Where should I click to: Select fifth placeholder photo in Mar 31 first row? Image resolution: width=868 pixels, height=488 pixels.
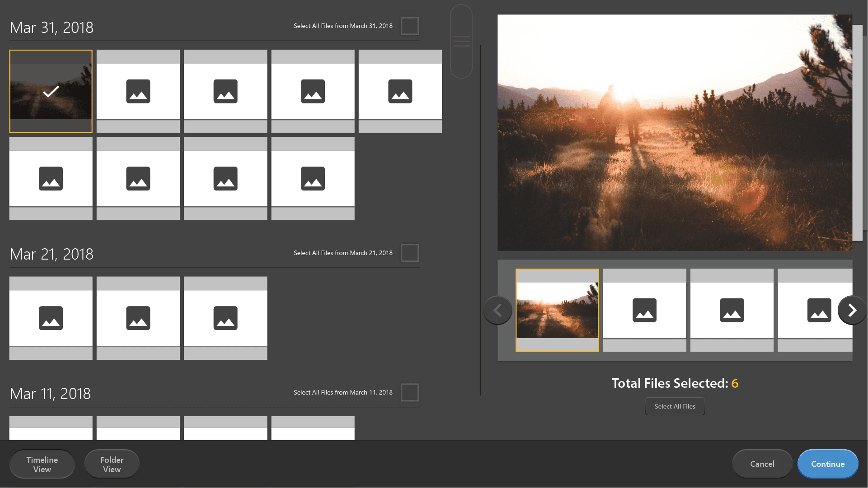point(400,91)
